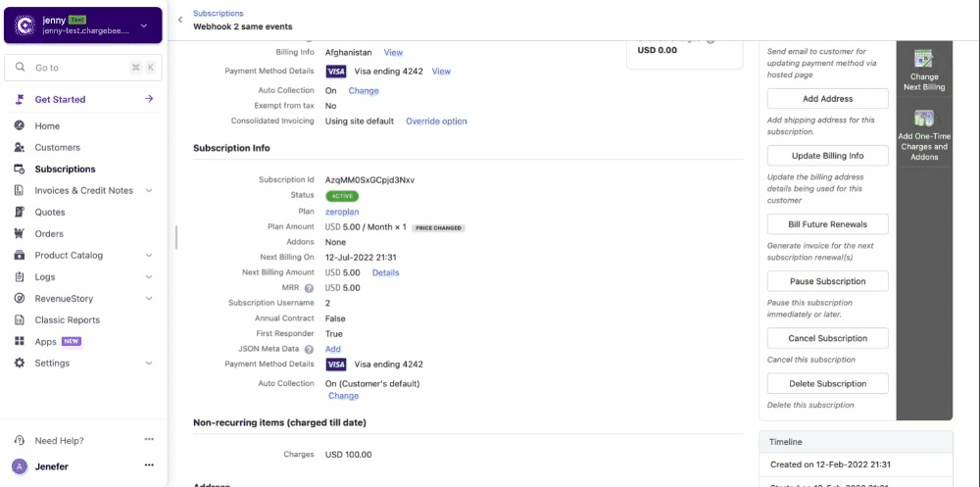Collapse the sidebar with the back chevron
Screen dimensions: 980x487
180,20
